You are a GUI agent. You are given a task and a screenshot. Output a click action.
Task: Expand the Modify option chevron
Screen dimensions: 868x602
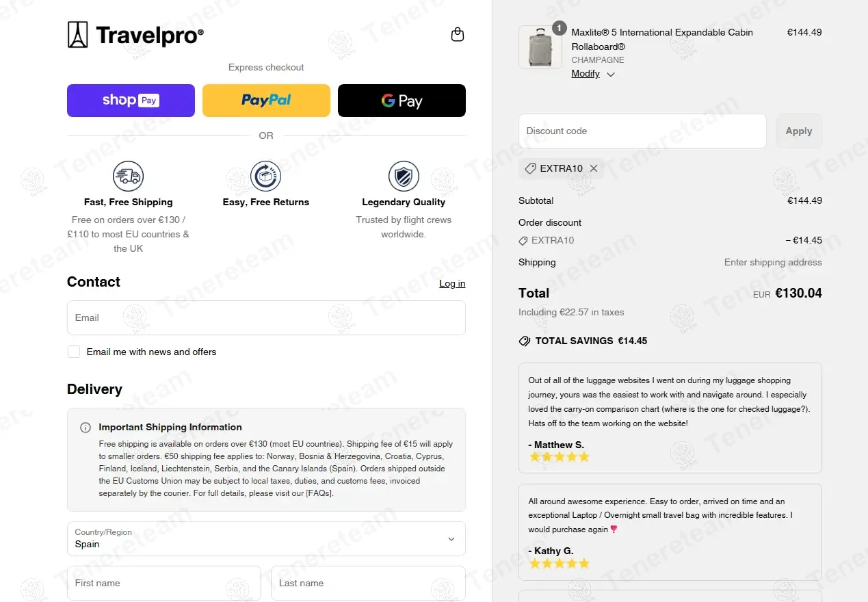pyautogui.click(x=611, y=75)
